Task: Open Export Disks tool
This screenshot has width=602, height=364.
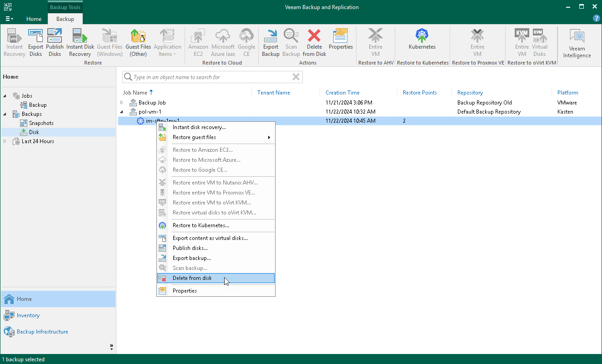Action: 35,43
